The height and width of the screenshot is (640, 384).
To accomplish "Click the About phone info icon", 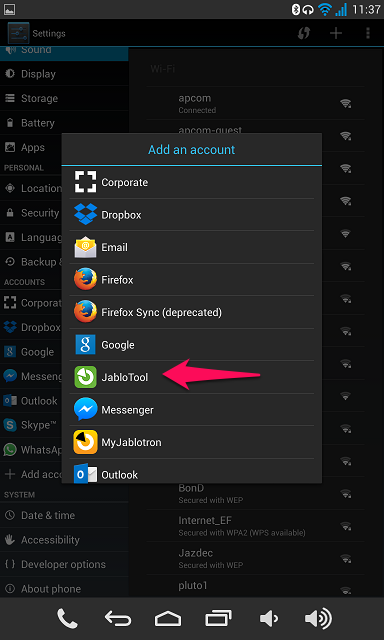I will 10,589.
